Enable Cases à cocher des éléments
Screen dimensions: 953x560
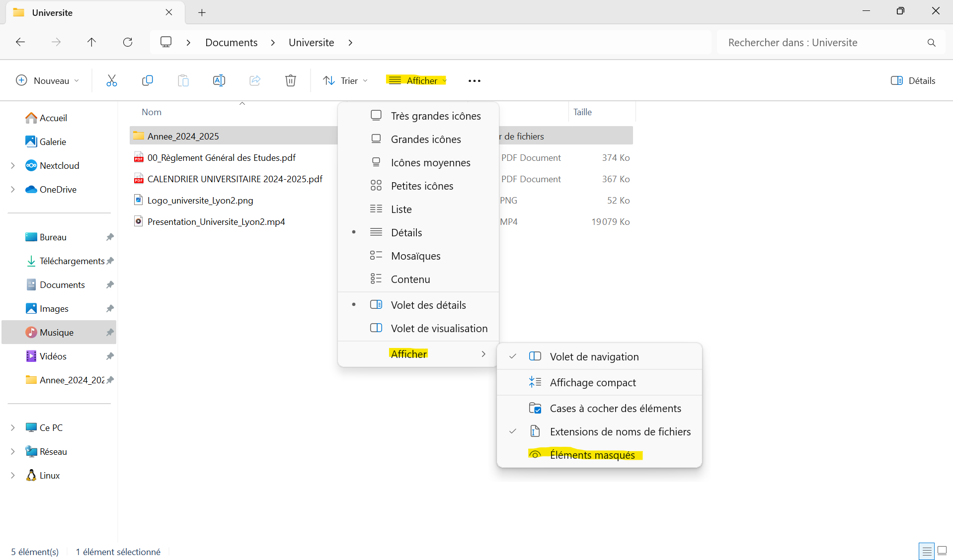pos(615,408)
